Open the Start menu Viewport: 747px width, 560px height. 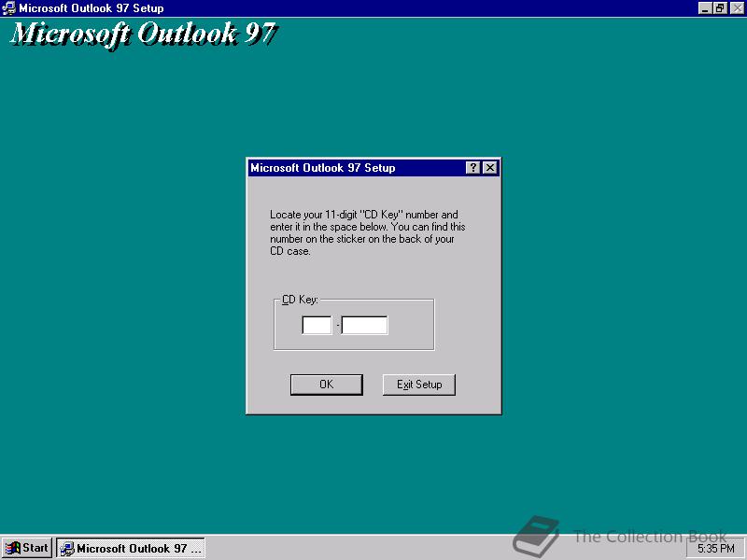(x=27, y=548)
